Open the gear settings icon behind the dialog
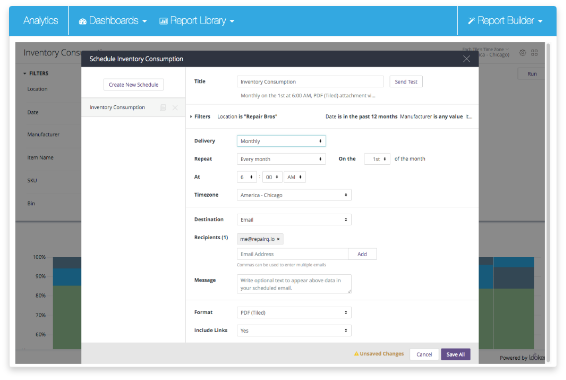Screen dimensions: 566x380 click(522, 53)
